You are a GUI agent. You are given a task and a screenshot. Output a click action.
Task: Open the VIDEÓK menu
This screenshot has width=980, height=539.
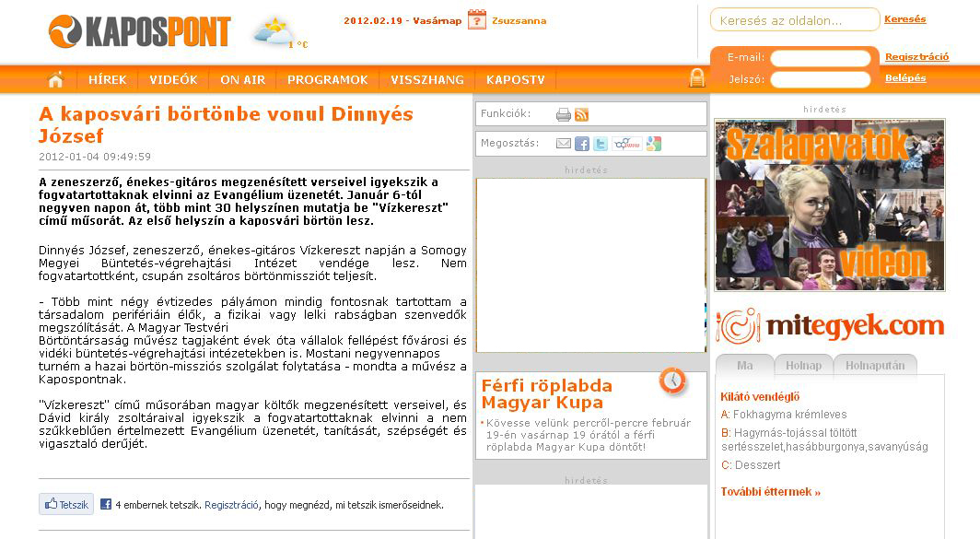(173, 80)
